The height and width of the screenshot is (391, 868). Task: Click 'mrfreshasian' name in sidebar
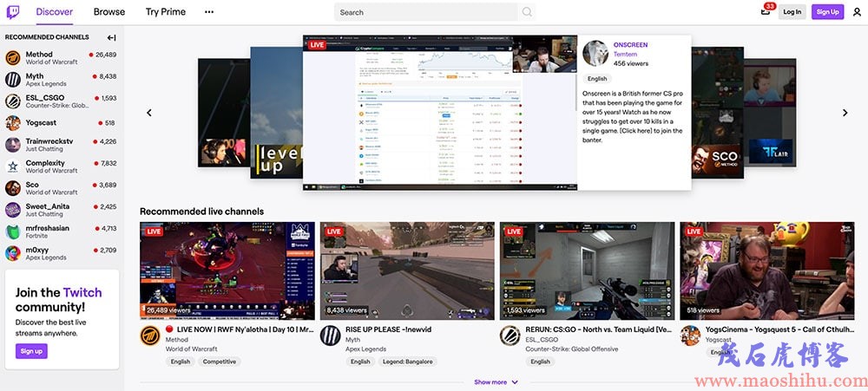click(x=49, y=228)
